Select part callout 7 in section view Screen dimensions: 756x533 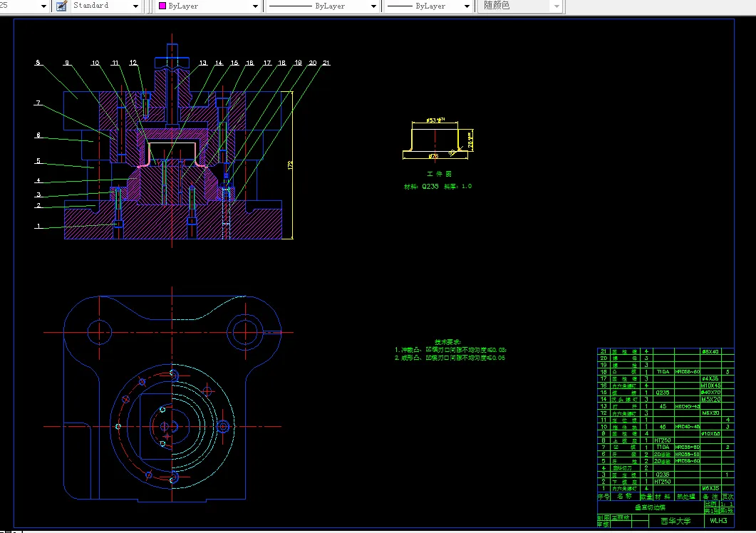click(x=38, y=103)
